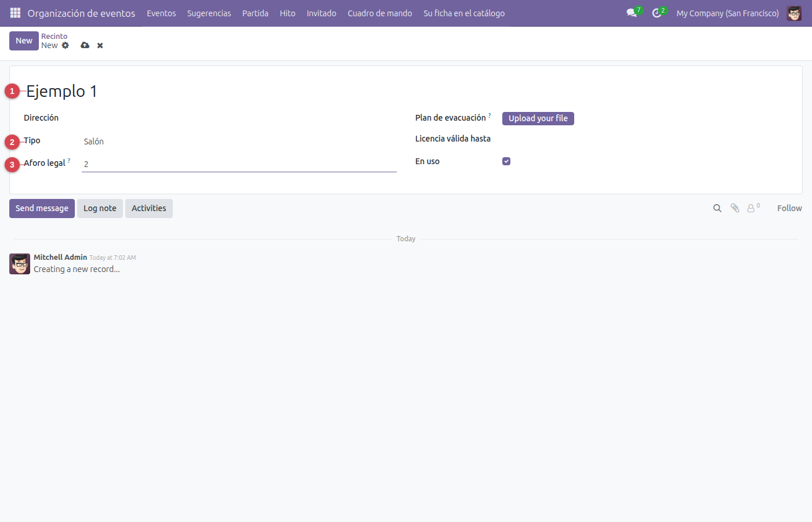Click the Organización de eventos app title

pyautogui.click(x=81, y=13)
